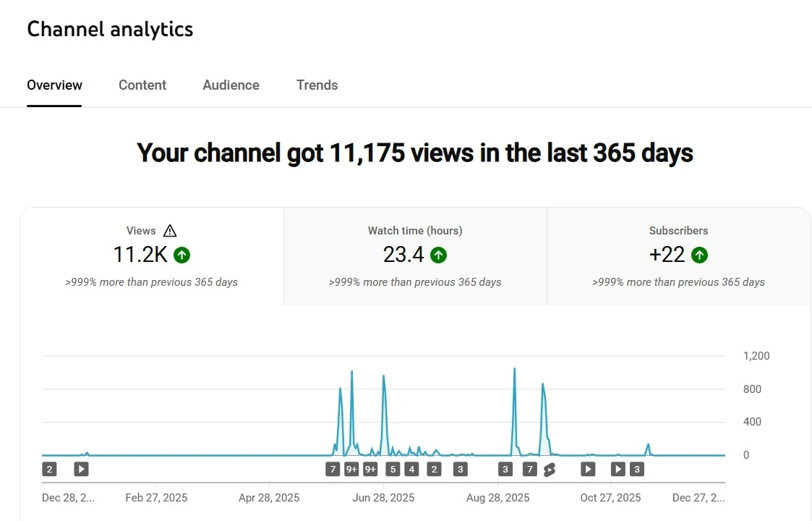Click the green up-arrow next to 11.2K

pos(181,255)
